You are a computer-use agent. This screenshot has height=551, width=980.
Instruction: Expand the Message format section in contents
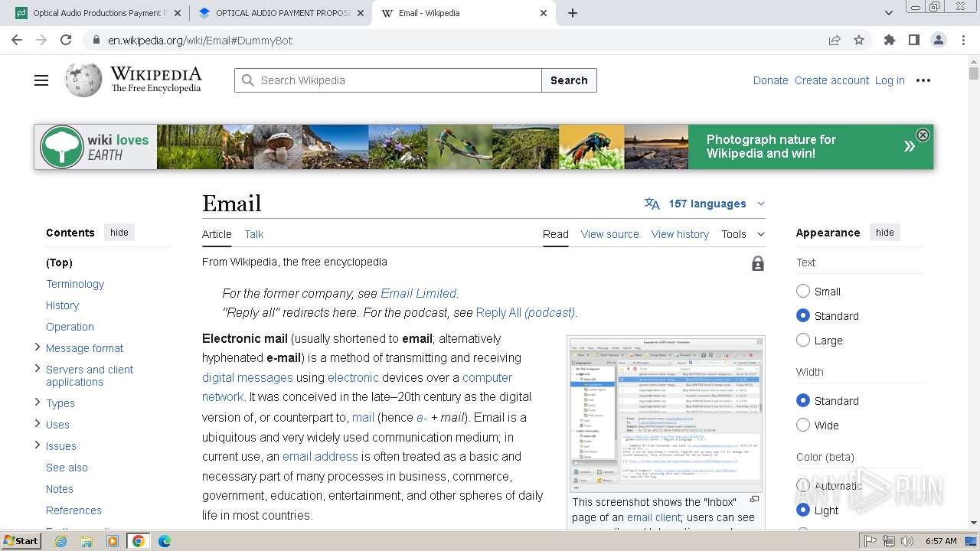(x=37, y=347)
